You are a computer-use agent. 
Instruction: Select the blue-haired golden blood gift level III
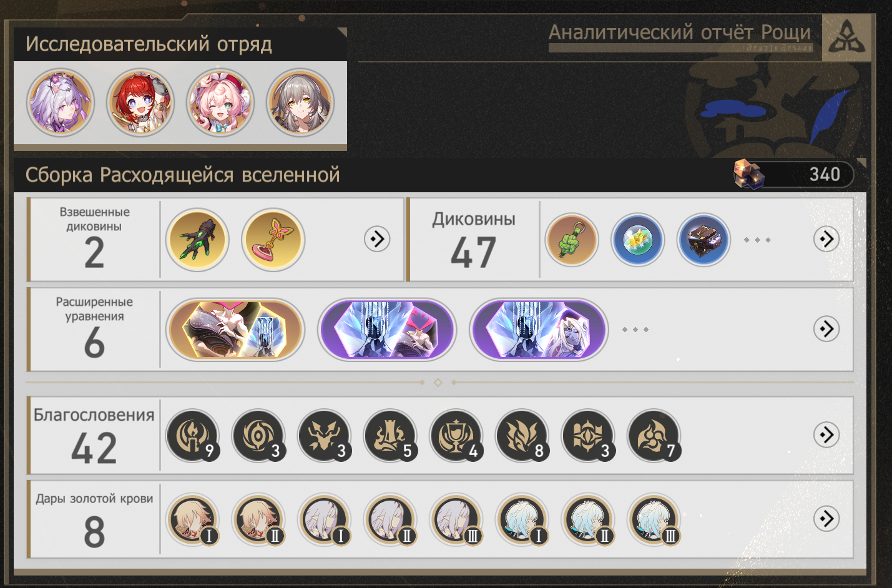tap(654, 519)
